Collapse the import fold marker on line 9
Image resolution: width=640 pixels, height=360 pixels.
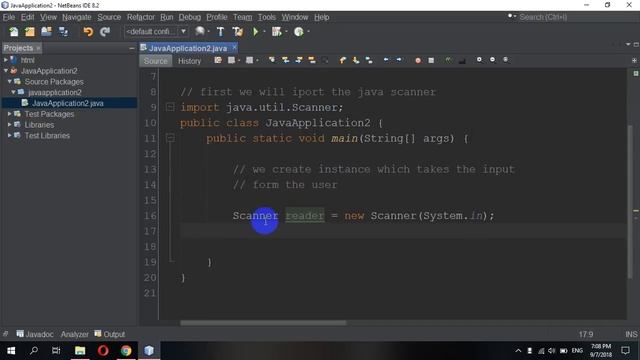tap(170, 107)
